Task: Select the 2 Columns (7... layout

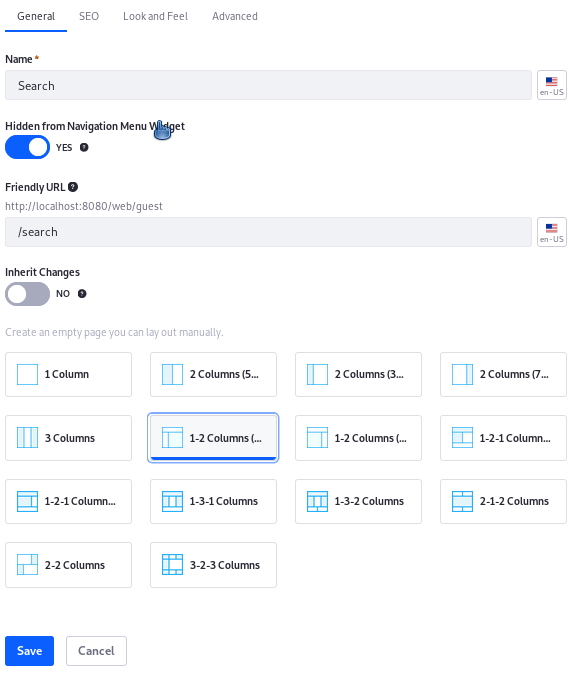Action: pos(503,374)
